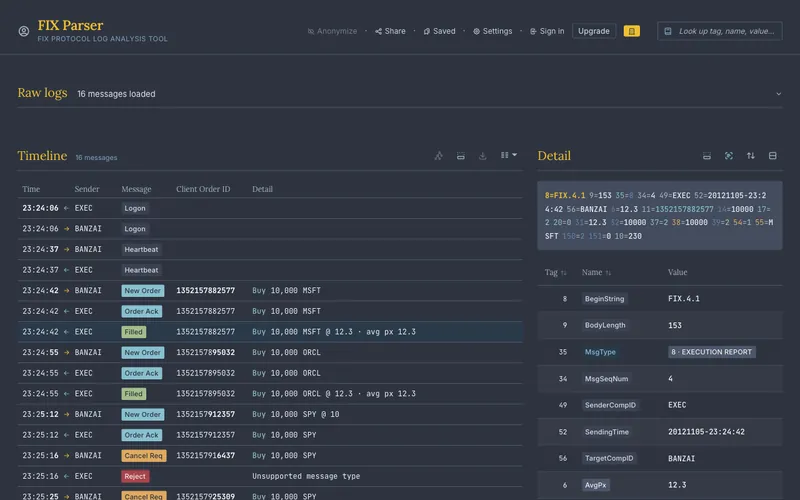Focus the tag lookup search field
The height and width of the screenshot is (500, 800).
pos(719,31)
